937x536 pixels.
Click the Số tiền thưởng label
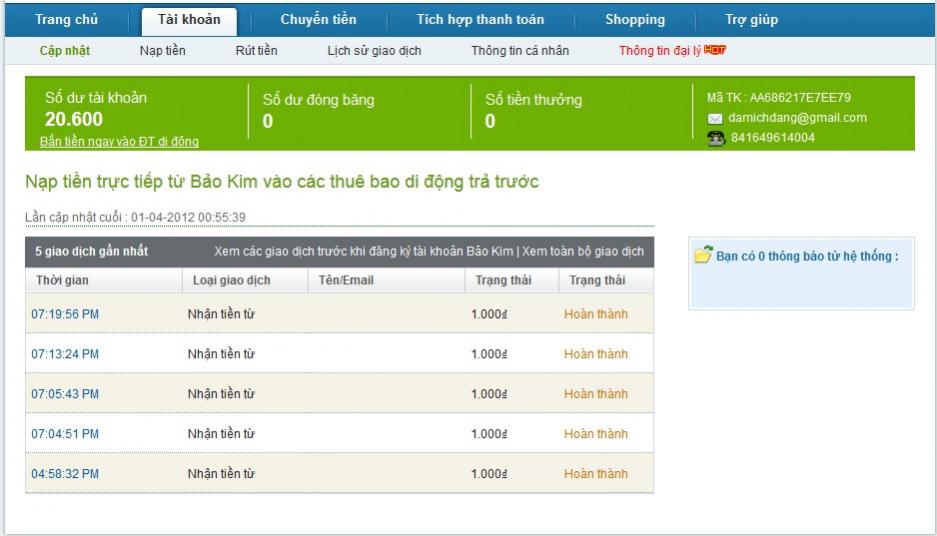pos(534,100)
